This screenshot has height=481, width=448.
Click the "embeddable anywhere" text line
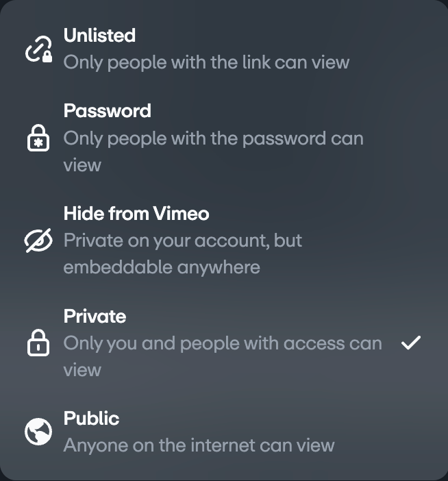pyautogui.click(x=162, y=267)
